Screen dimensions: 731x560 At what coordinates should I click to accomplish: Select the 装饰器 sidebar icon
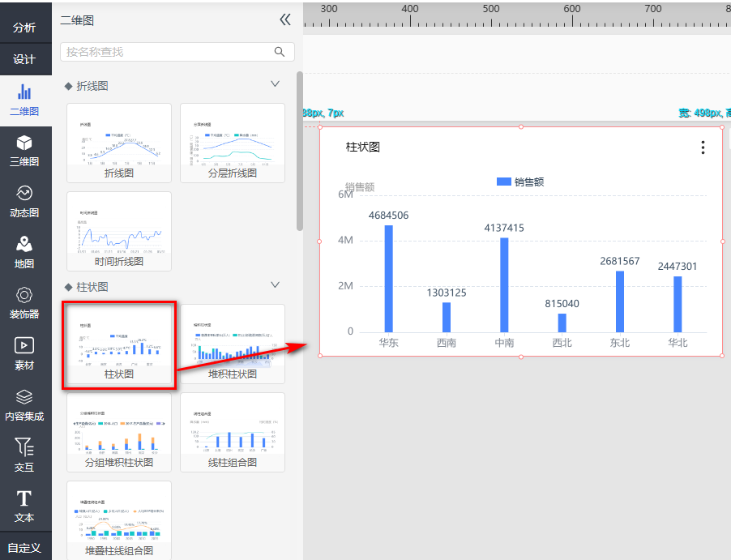click(24, 303)
